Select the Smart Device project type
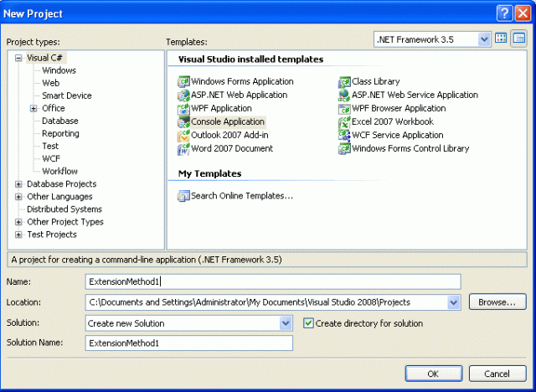 66,95
